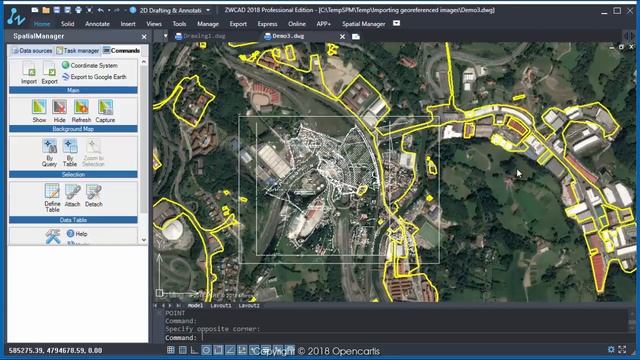This screenshot has height=360, width=640.
Task: Open the Coordinate System command
Action: 89,65
